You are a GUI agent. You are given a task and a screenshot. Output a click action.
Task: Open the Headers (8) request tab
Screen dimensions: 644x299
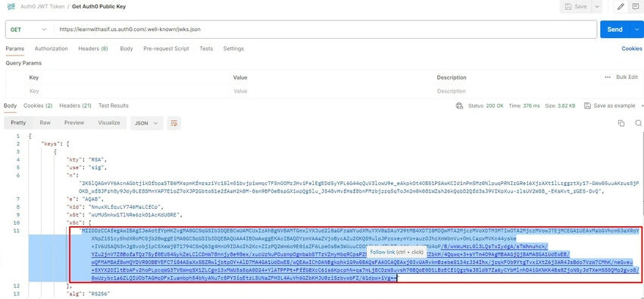coord(93,49)
